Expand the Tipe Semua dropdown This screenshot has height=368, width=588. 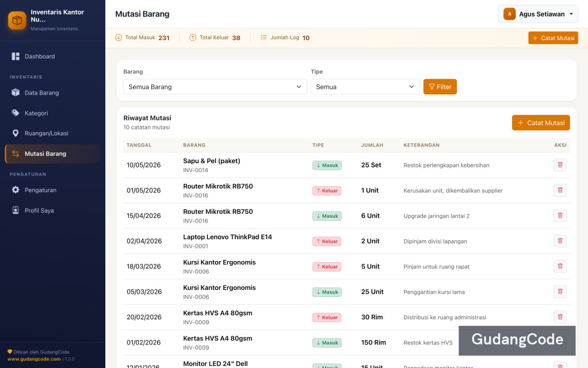[x=365, y=87]
